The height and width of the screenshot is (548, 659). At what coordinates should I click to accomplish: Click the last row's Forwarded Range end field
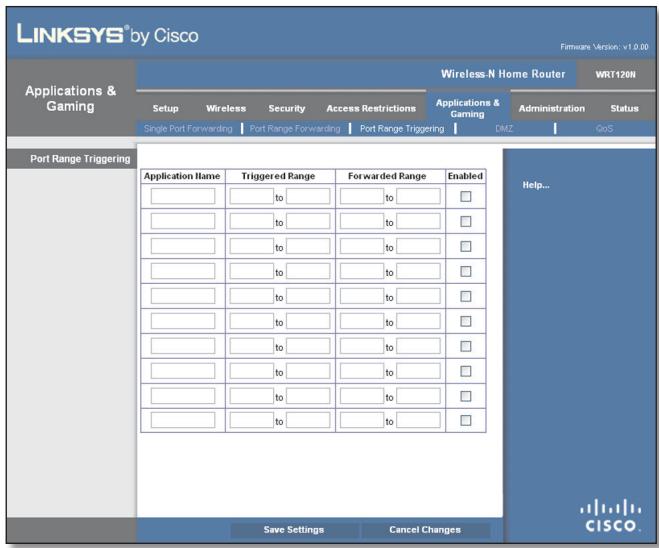tap(419, 420)
